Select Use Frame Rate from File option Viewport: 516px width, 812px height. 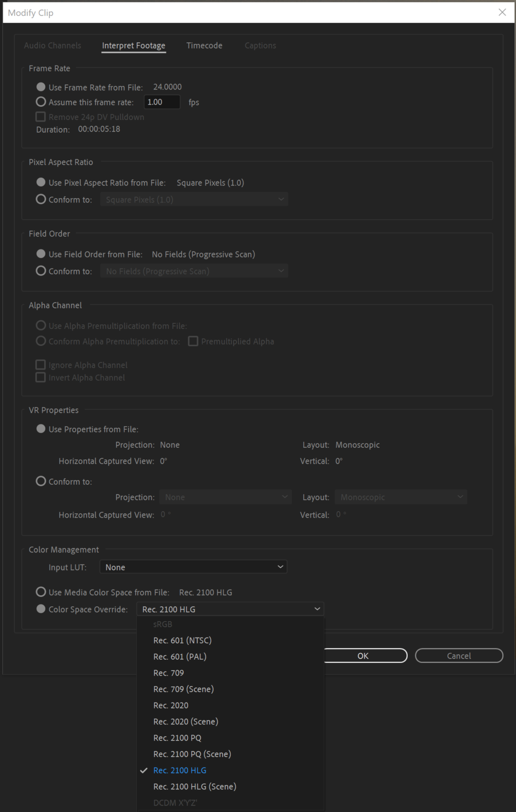41,87
